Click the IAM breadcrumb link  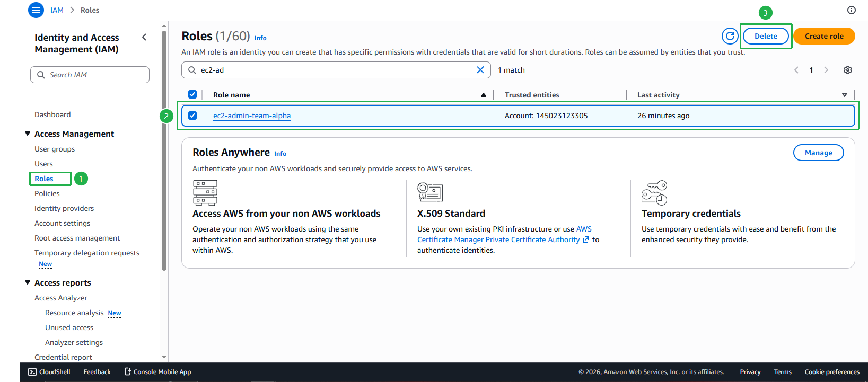coord(57,10)
